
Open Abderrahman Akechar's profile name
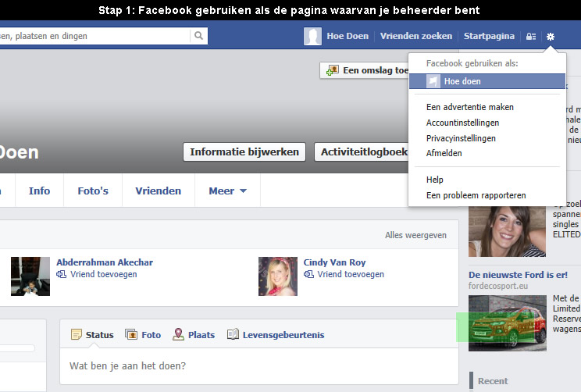pos(105,262)
